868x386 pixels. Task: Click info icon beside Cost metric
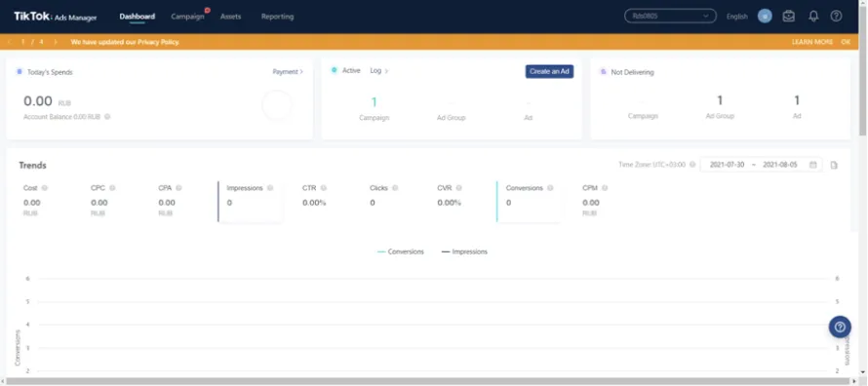[45, 188]
